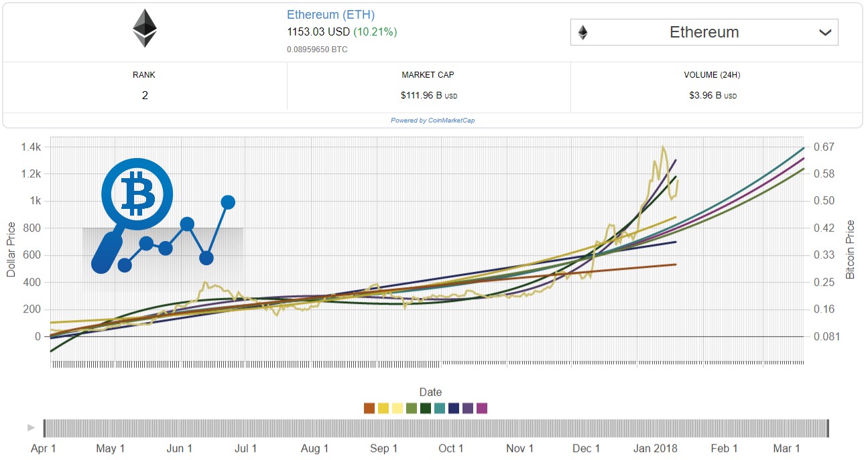Select the navy blue legend swatch
The height and width of the screenshot is (460, 868).
point(454,407)
